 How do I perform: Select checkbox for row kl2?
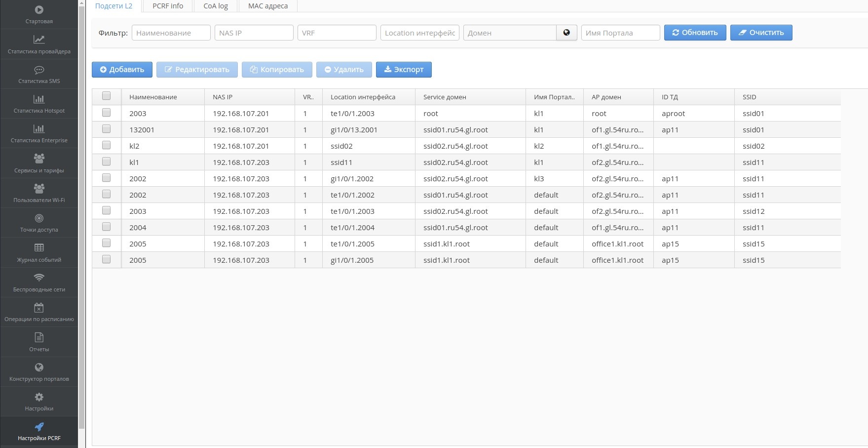coord(106,145)
